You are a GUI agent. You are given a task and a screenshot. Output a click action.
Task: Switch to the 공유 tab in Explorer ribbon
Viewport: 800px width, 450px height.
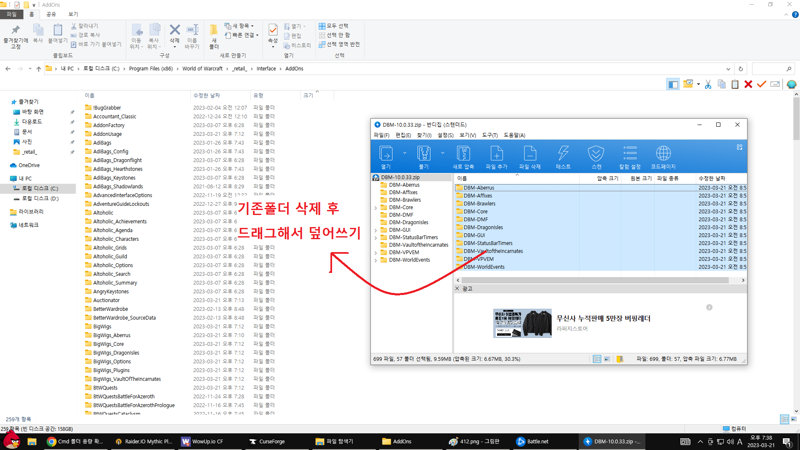click(x=51, y=14)
